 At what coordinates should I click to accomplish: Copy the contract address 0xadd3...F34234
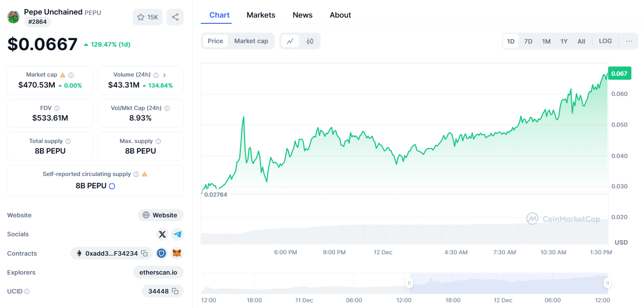click(144, 253)
